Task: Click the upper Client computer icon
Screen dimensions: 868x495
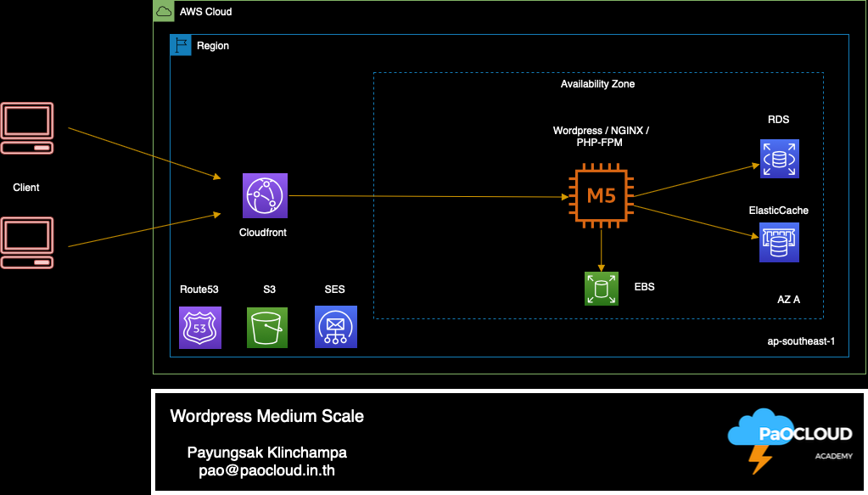Action: [27, 128]
